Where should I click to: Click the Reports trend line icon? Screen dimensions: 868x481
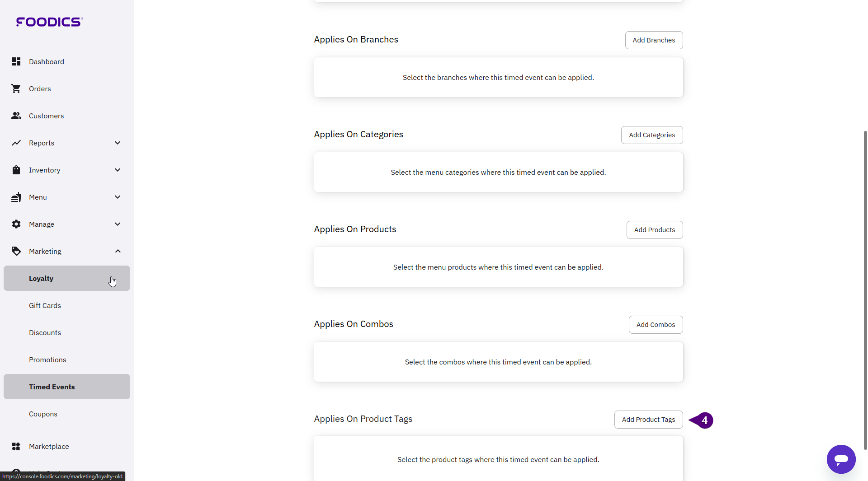[16, 143]
